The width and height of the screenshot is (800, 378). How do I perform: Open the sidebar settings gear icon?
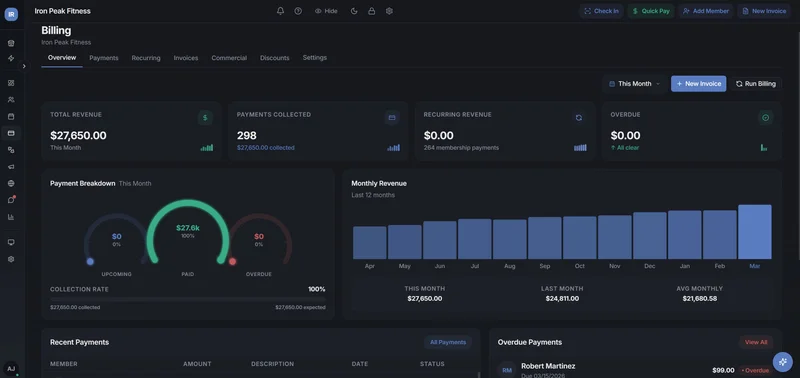[x=11, y=259]
